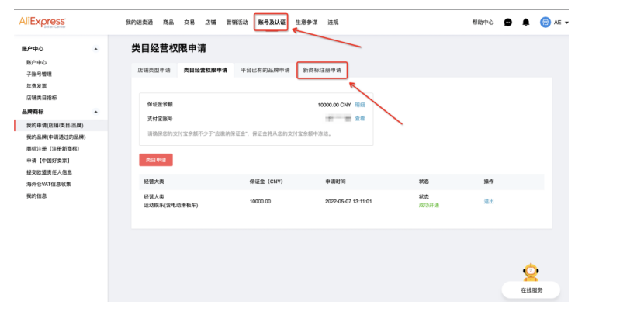Click the 明细 link beside deposit balance
Image resolution: width=644 pixels, height=312 pixels.
click(x=360, y=105)
